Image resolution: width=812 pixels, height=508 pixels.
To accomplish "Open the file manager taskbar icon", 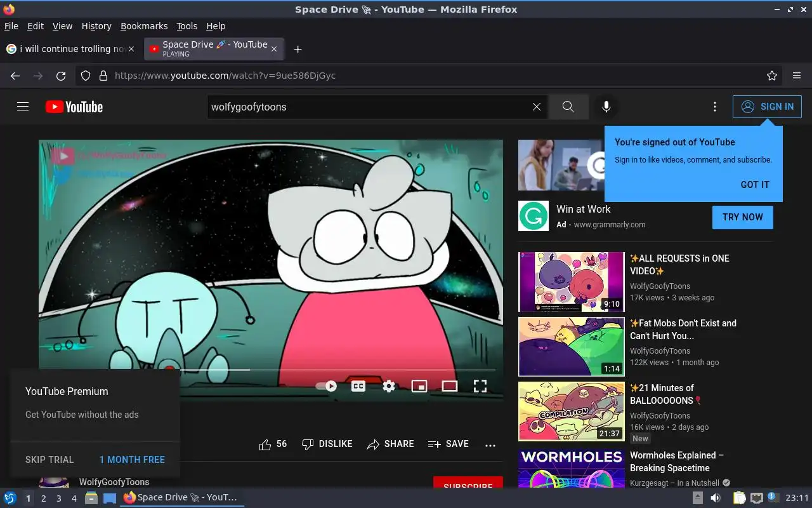I will coord(91,498).
